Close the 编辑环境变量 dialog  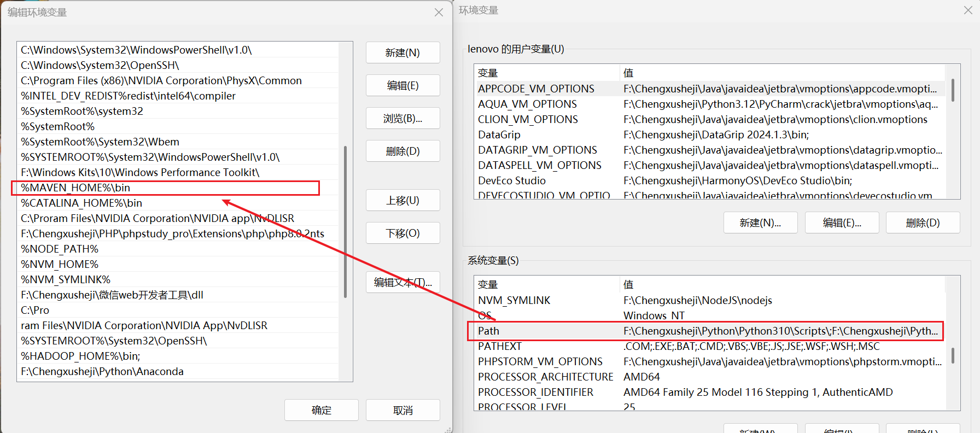pos(439,12)
